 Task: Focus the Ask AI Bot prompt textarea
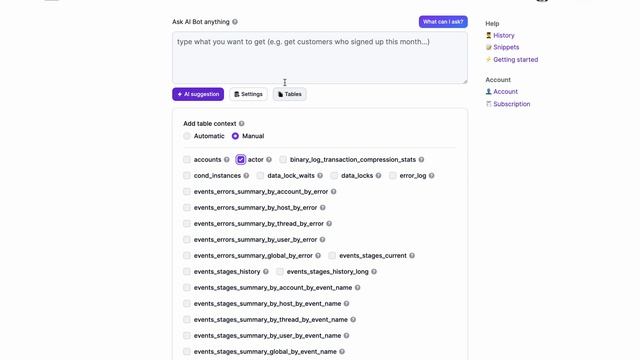(x=320, y=58)
